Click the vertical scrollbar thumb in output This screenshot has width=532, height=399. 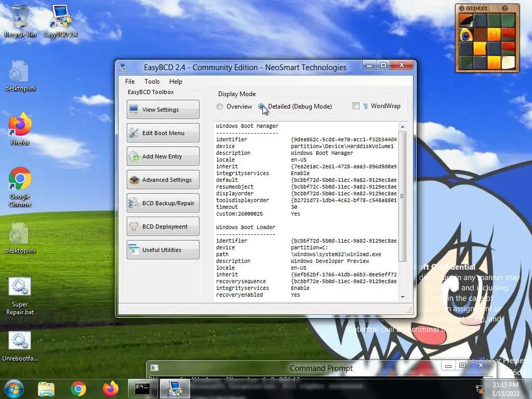pyautogui.click(x=403, y=196)
